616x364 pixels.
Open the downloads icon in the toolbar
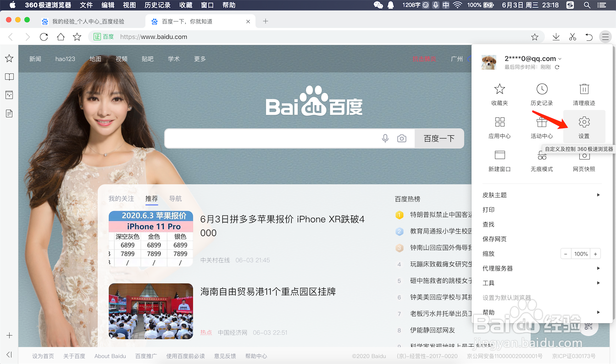pos(555,36)
